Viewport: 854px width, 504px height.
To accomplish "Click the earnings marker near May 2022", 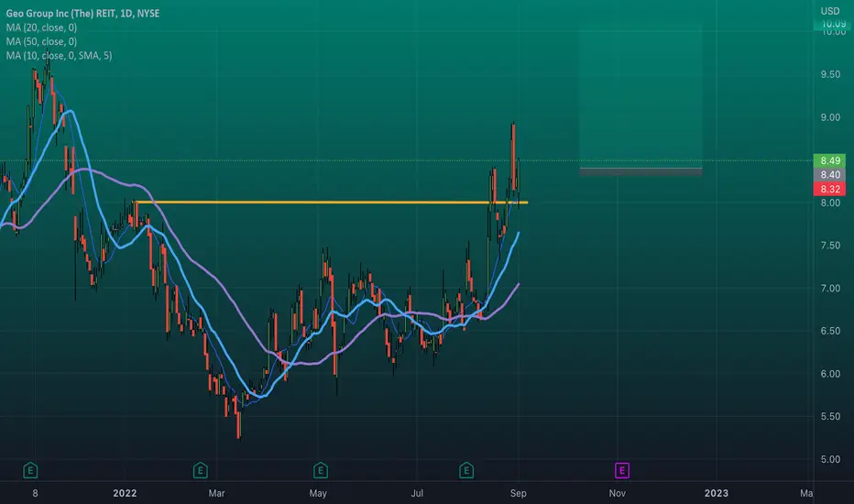I will pos(321,470).
